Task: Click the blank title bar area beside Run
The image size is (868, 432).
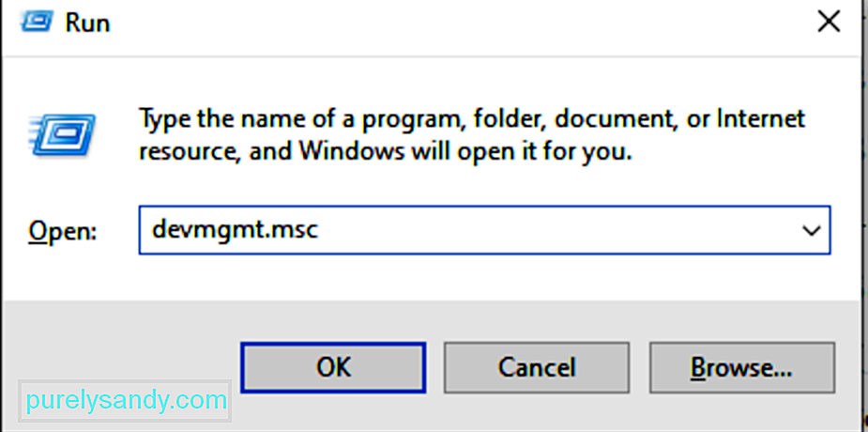Action: pos(443,23)
